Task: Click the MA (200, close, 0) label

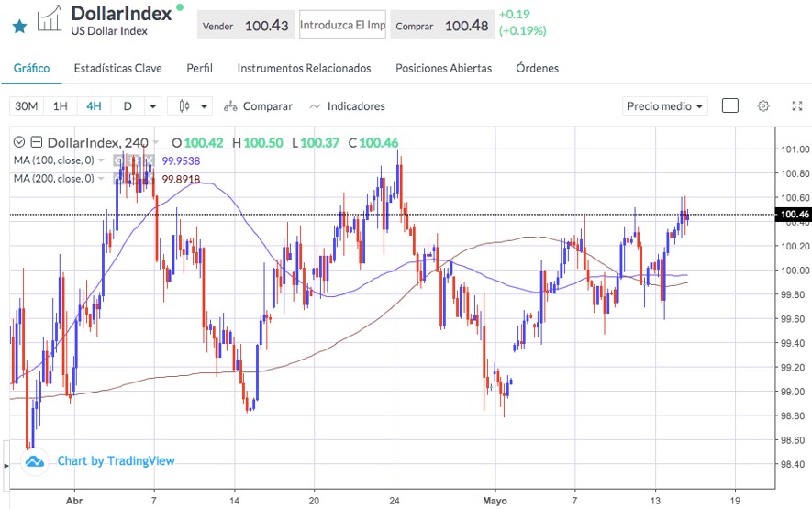Action: (54, 179)
